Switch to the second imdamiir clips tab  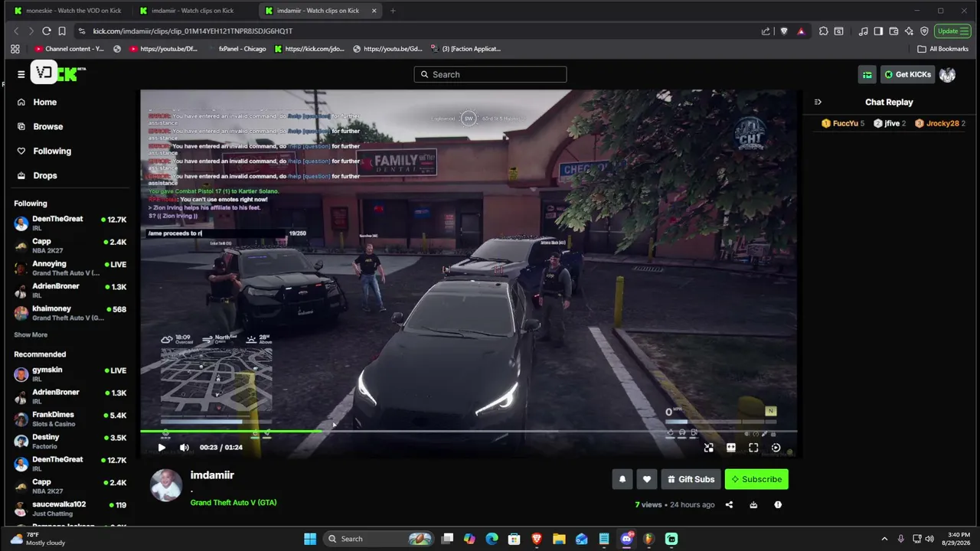click(191, 11)
